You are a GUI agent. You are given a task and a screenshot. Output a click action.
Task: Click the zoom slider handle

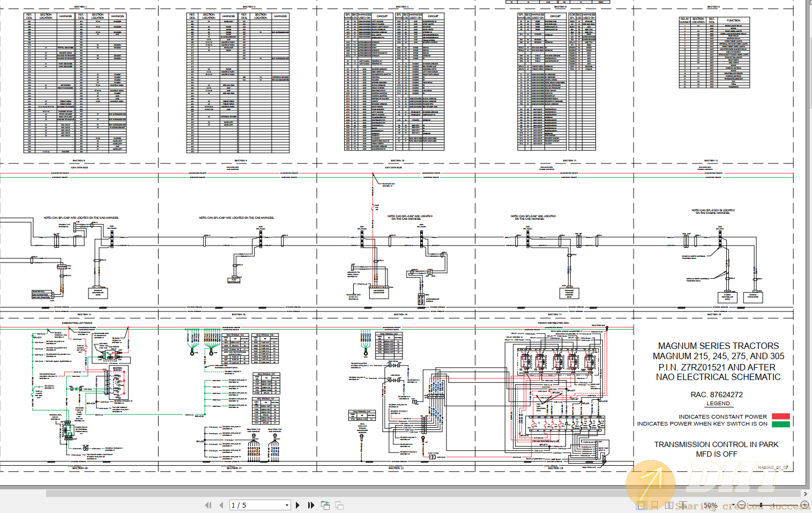(762, 504)
